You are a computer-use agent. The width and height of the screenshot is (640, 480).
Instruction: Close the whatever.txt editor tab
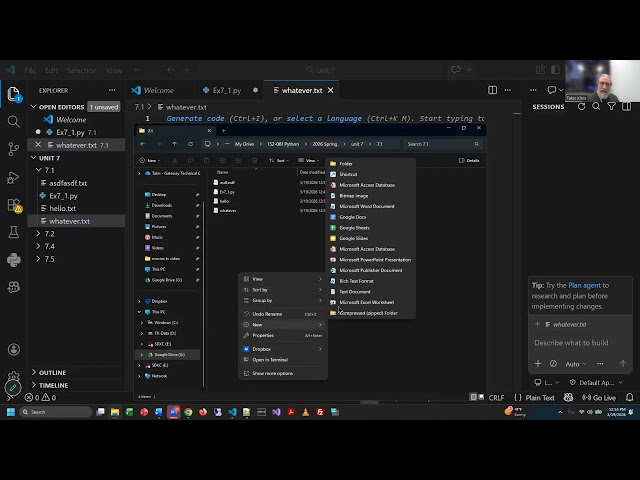tap(331, 90)
